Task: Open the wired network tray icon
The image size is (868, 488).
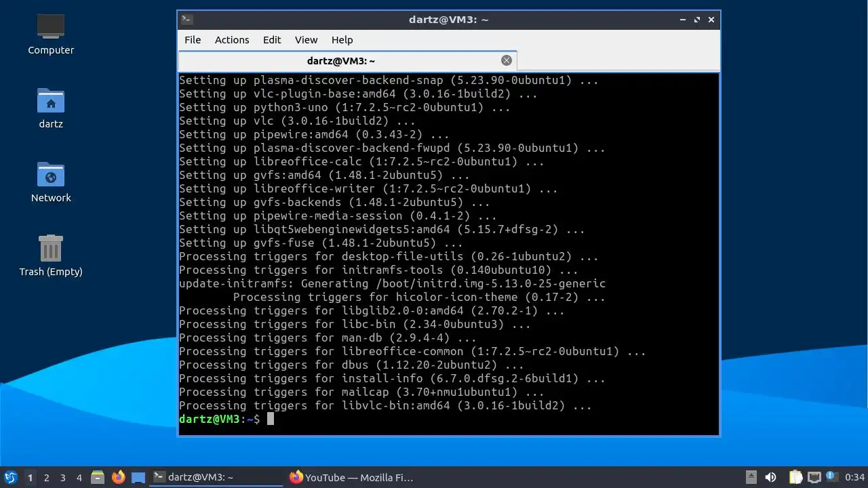Action: 814,477
